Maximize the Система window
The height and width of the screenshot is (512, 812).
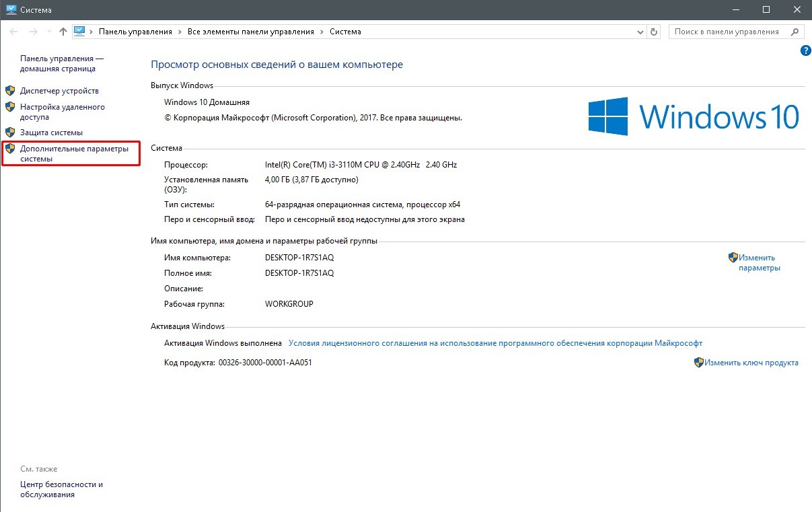[x=766, y=10]
